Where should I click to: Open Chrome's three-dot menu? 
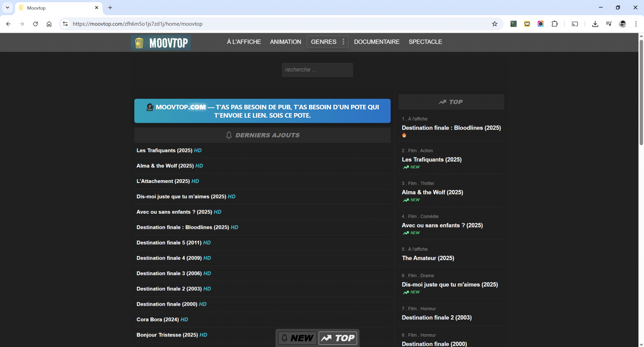[636, 24]
